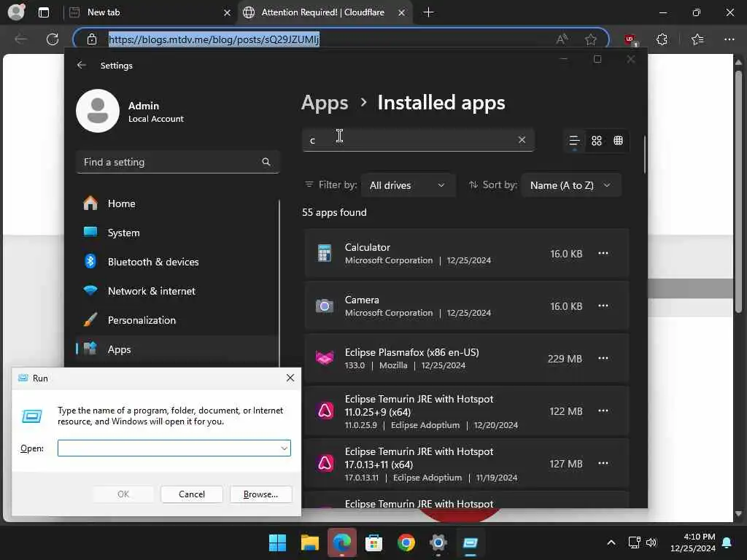The width and height of the screenshot is (747, 560).
Task: Open Edge tab actions menu icon
Action: pos(44,12)
